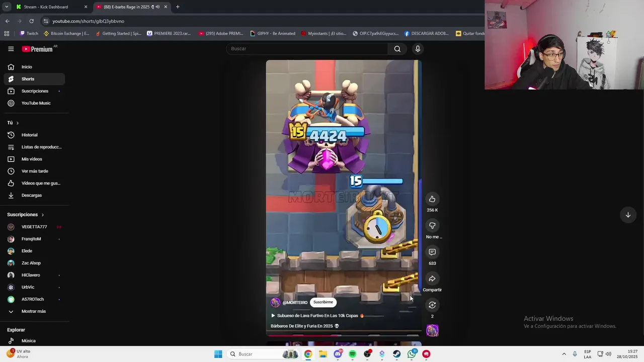This screenshot has width=644, height=362.
Task: Open Historial in sidebar
Action: coord(34,135)
